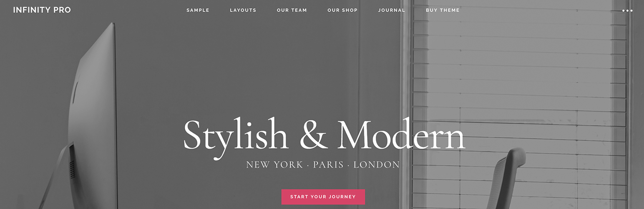Viewport: 644px width, 209px height.
Task: Click PARIS in the subtitle
Action: pyautogui.click(x=328, y=165)
